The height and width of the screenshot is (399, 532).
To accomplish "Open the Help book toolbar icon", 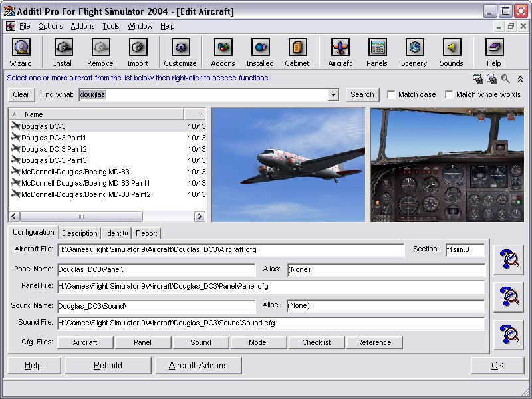I will click(x=494, y=47).
